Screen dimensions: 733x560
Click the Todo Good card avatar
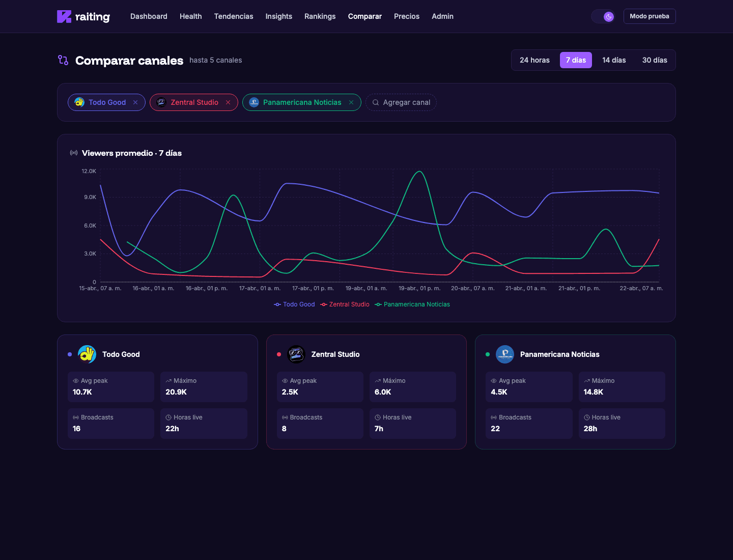87,354
